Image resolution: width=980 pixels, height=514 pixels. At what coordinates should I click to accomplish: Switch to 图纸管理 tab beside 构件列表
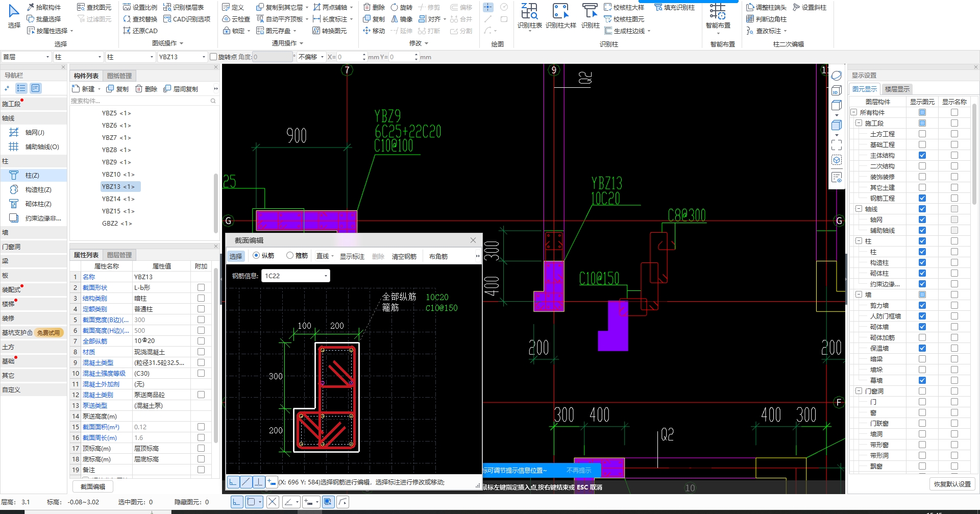119,76
